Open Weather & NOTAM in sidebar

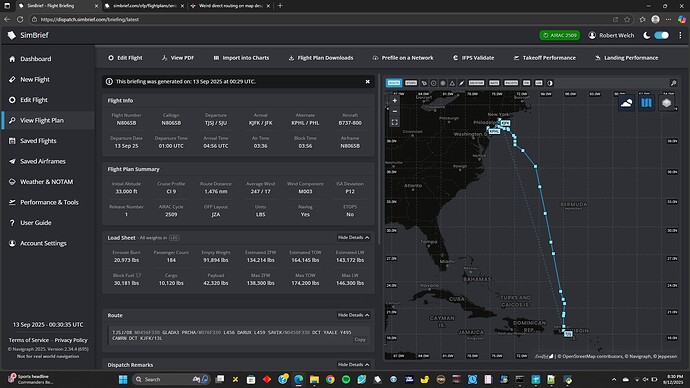(x=47, y=182)
